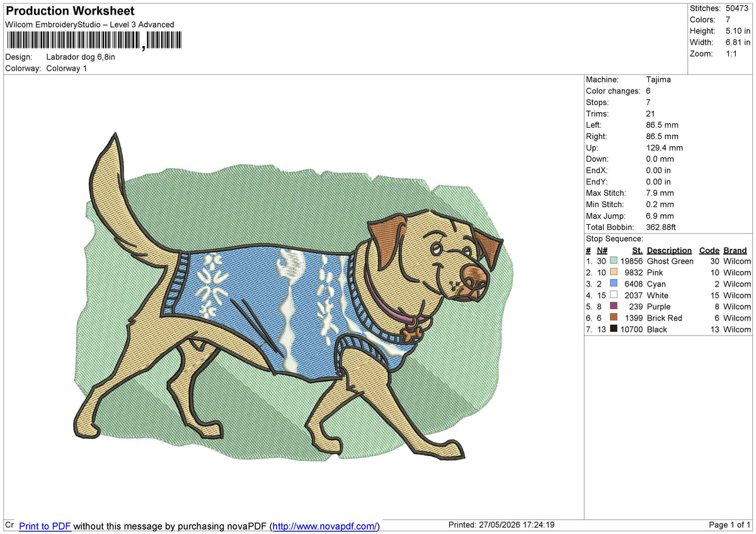This screenshot has height=534, width=756.
Task: Click the Purple thread color swatch
Action: 614,307
